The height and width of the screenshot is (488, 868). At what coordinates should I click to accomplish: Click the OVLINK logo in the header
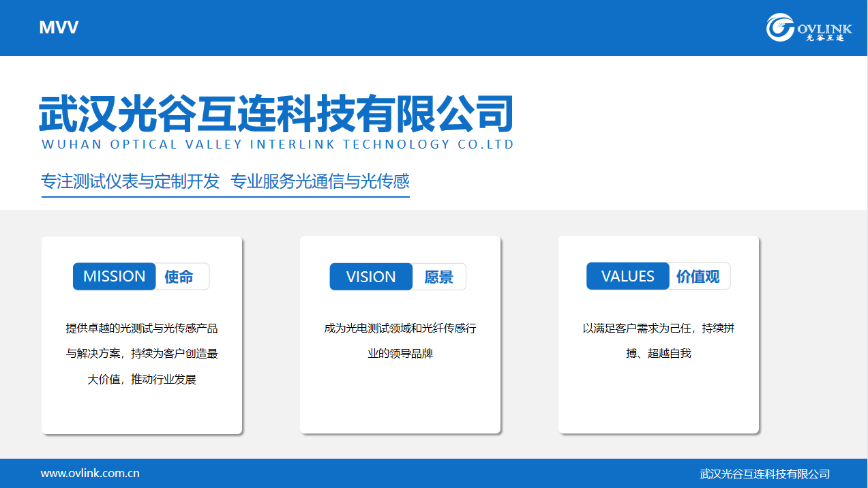coord(809,28)
